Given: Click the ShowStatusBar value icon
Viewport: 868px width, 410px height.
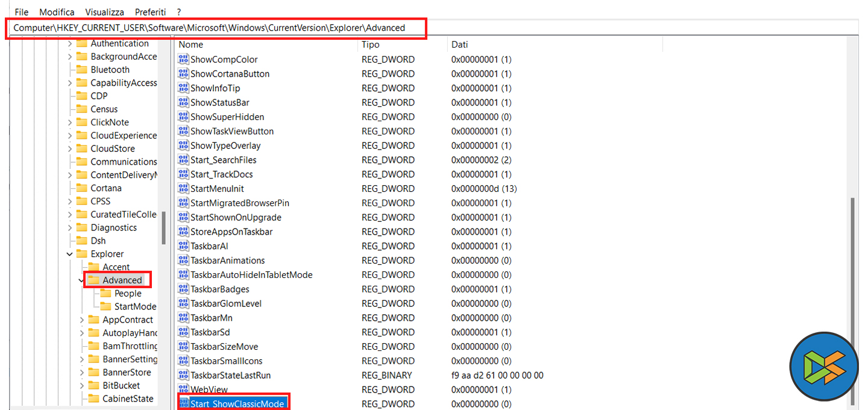Looking at the screenshot, I should 183,102.
